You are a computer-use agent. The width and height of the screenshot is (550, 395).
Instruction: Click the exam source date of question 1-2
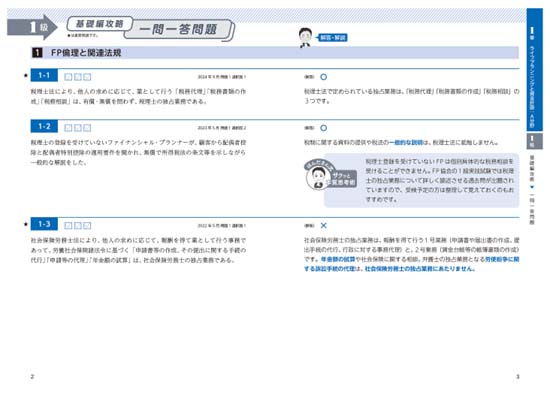(222, 128)
